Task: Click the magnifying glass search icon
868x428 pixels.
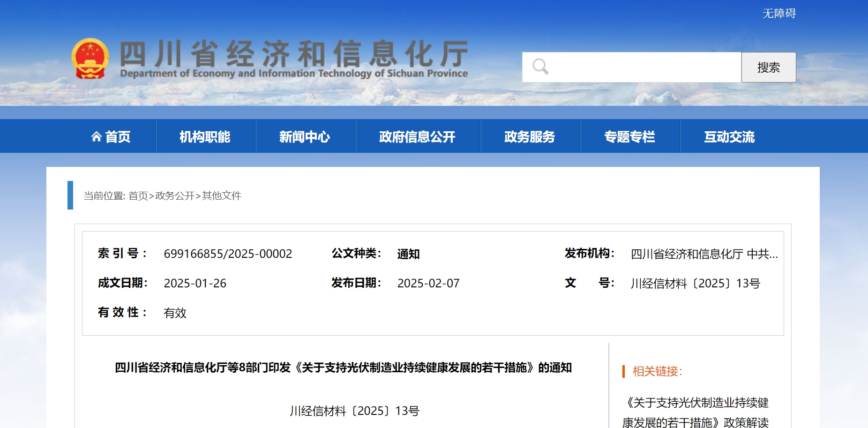Action: point(540,67)
